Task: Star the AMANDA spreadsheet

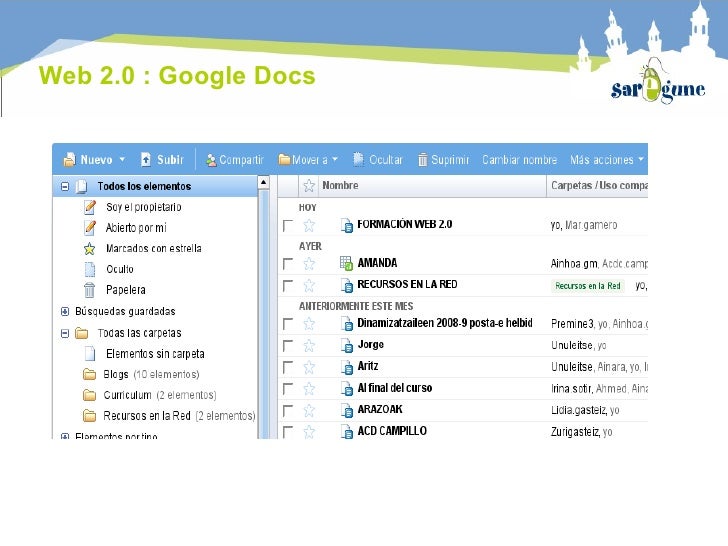Action: click(309, 264)
